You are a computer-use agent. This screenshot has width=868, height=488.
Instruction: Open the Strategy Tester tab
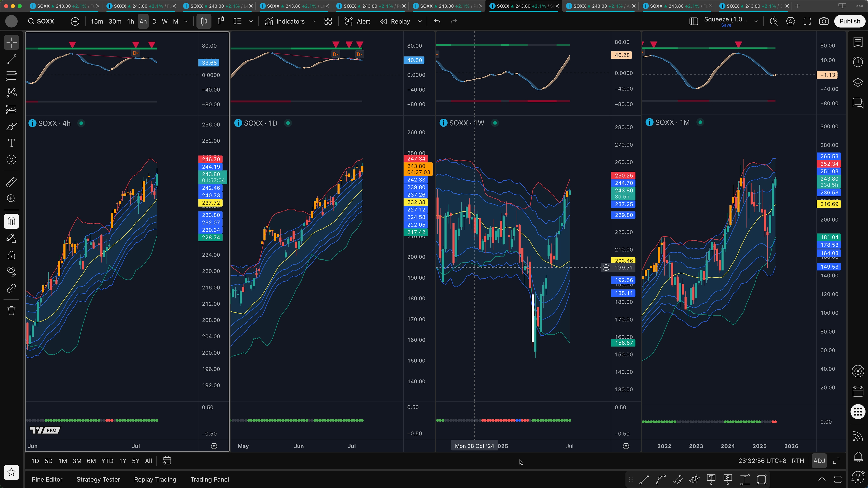click(98, 480)
